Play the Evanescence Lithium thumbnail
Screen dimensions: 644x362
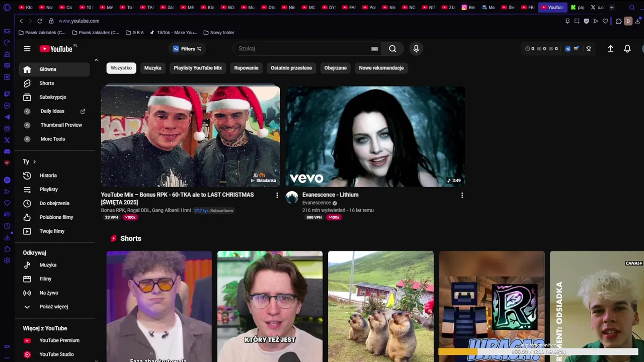[375, 136]
